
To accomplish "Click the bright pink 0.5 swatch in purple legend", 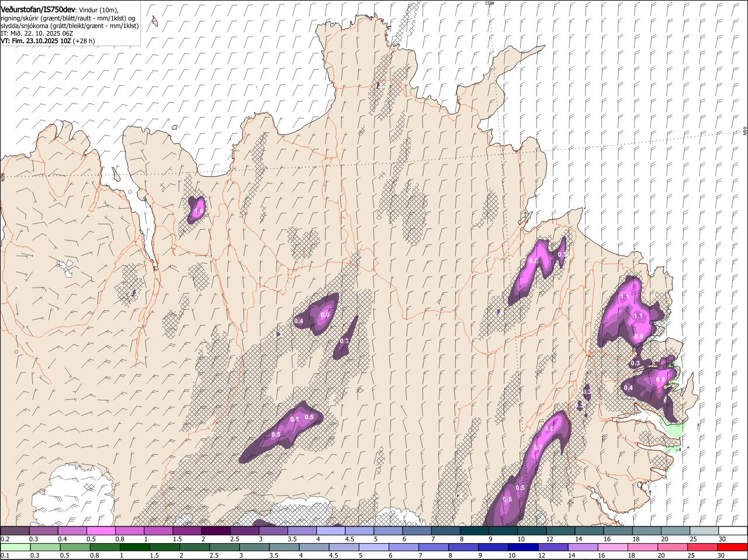I will [101, 531].
